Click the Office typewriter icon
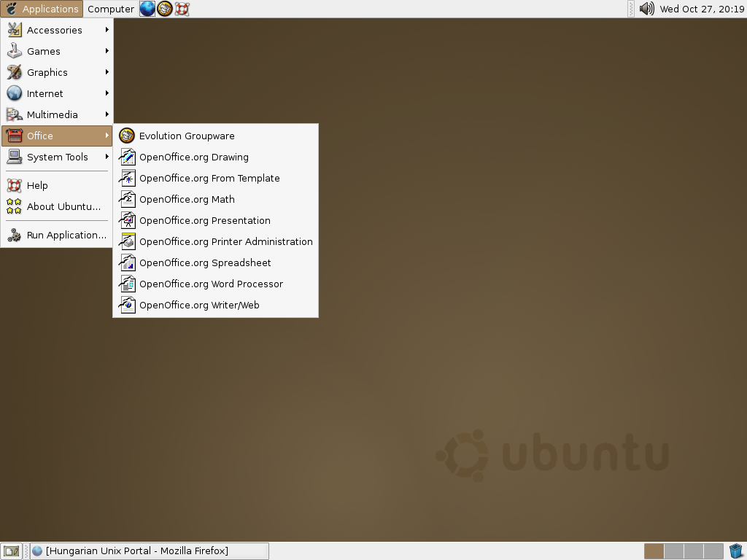The image size is (747, 560). click(x=15, y=136)
